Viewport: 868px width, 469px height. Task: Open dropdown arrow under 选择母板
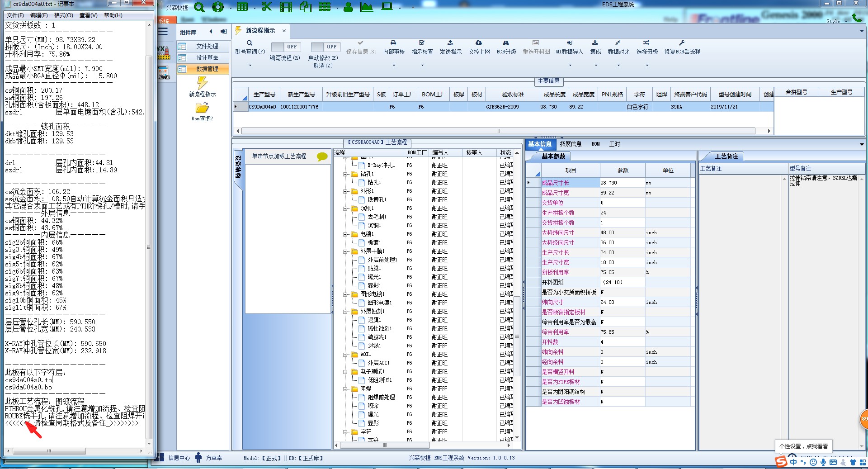[x=647, y=66]
